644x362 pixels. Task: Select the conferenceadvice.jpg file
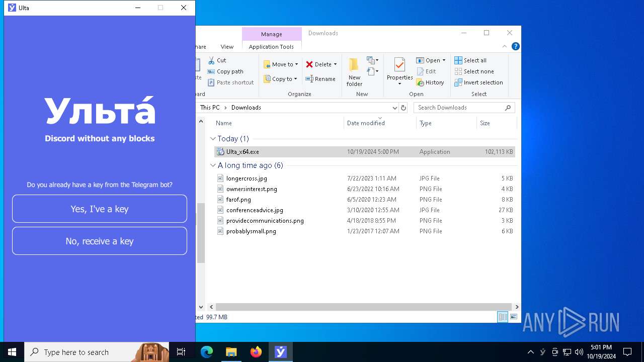(255, 210)
